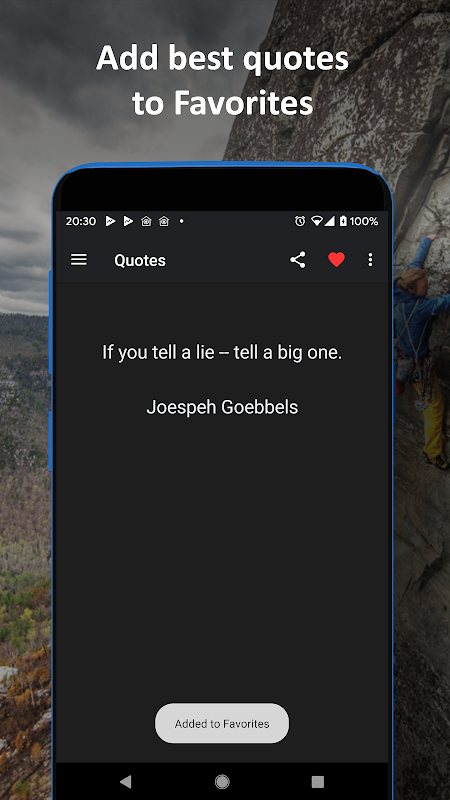Tap the Added to Favorites toast
Image resolution: width=450 pixels, height=800 pixels.
tap(222, 723)
